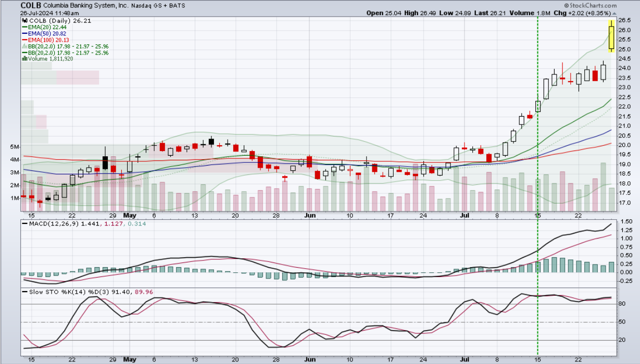Click the 1.25 MACD axis label

[625, 230]
